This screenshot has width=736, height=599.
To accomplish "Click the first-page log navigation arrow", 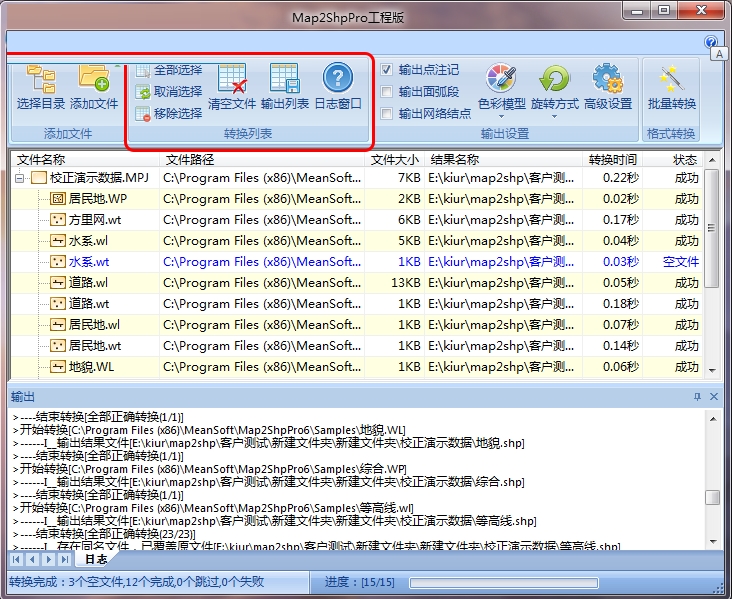I will pos(16,559).
